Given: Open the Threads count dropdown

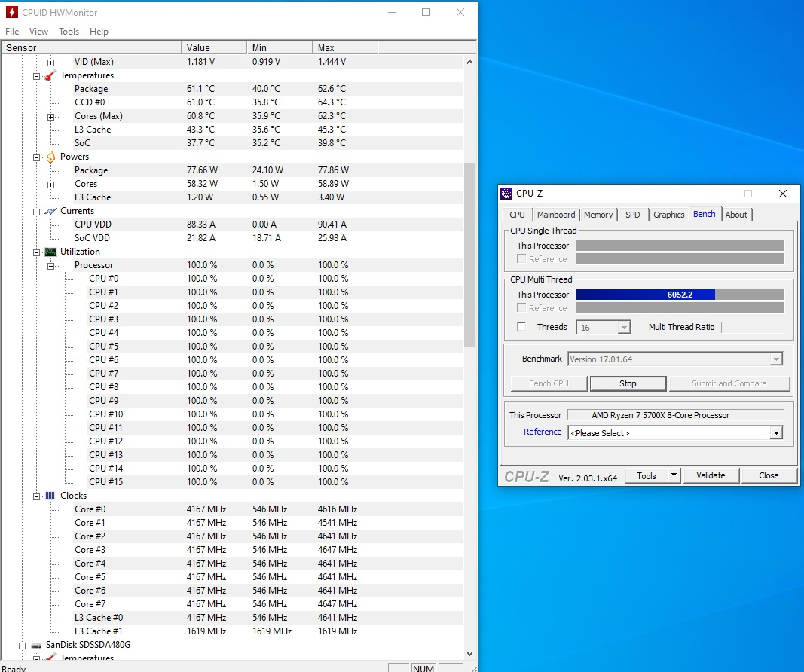Looking at the screenshot, I should 623,327.
